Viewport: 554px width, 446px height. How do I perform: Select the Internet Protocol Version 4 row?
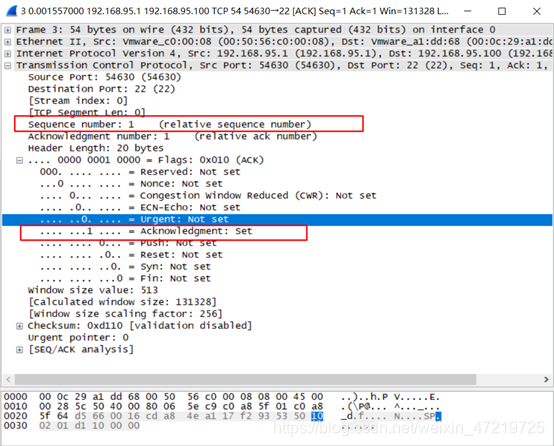[283, 54]
